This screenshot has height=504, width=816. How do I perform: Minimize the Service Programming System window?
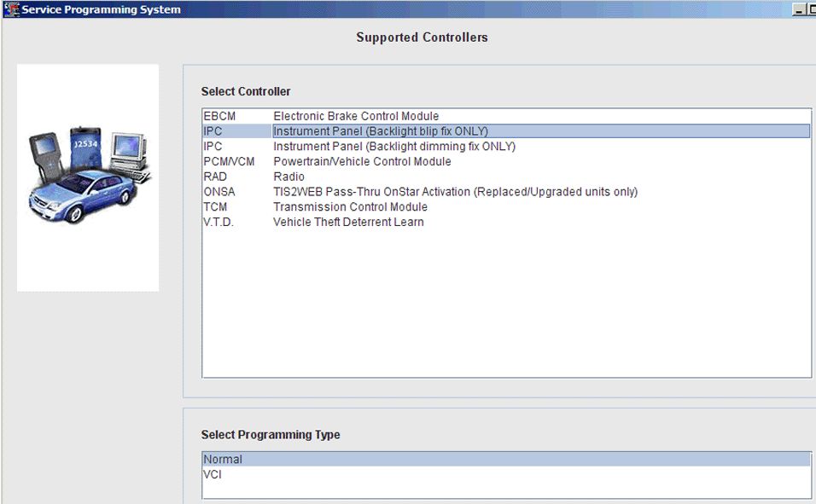pos(798,9)
